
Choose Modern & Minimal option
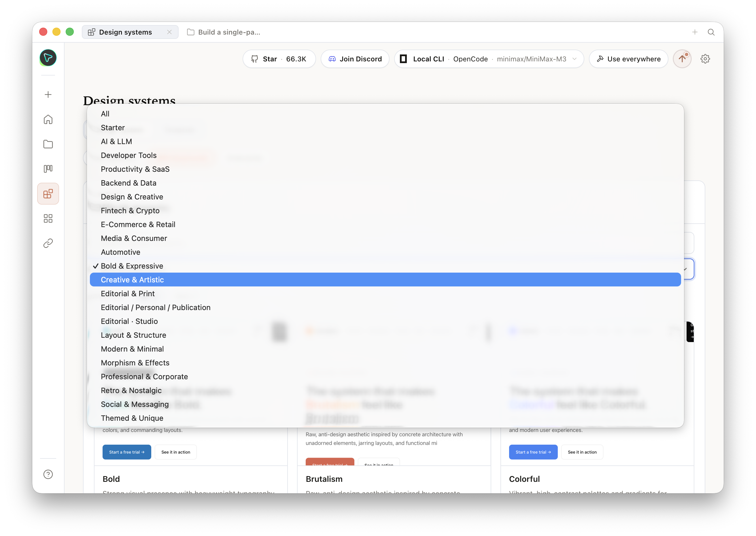pyautogui.click(x=385, y=349)
